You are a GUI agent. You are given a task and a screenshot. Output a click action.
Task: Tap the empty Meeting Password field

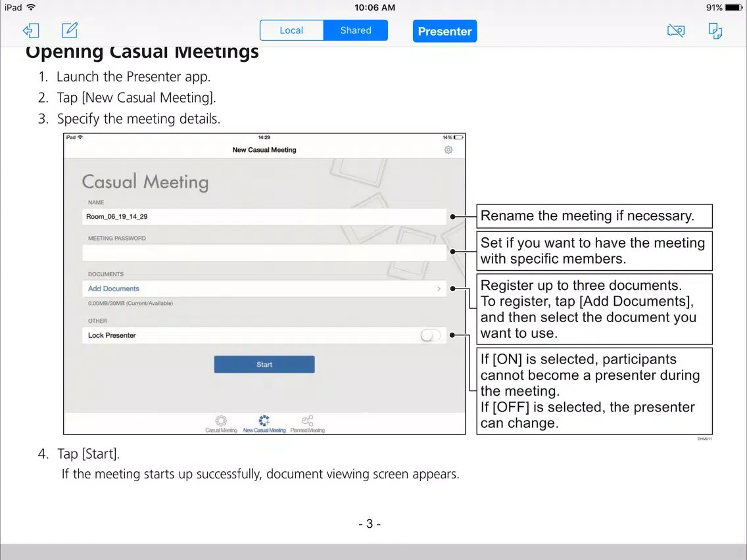(264, 252)
